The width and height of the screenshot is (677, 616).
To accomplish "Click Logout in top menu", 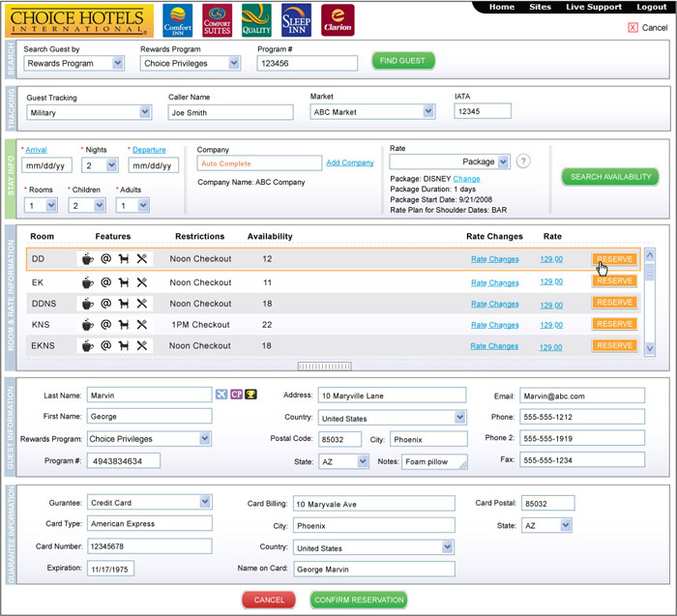I will pos(652,7).
